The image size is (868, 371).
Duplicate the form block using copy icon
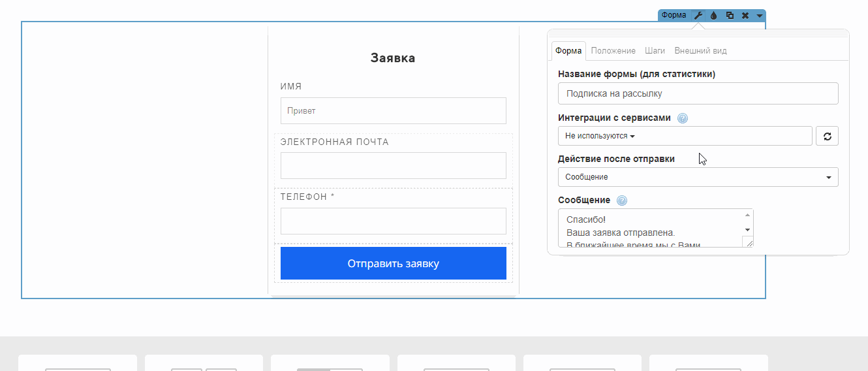(x=730, y=15)
